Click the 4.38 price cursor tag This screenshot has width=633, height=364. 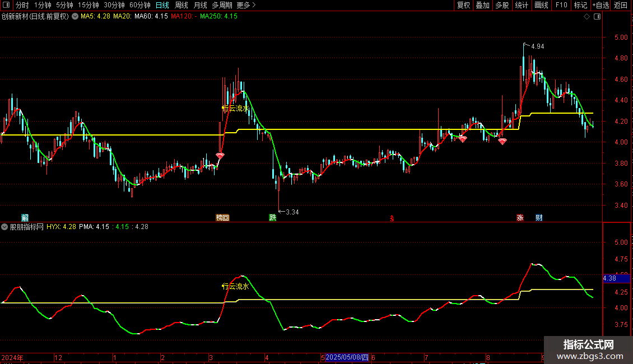coord(616,278)
